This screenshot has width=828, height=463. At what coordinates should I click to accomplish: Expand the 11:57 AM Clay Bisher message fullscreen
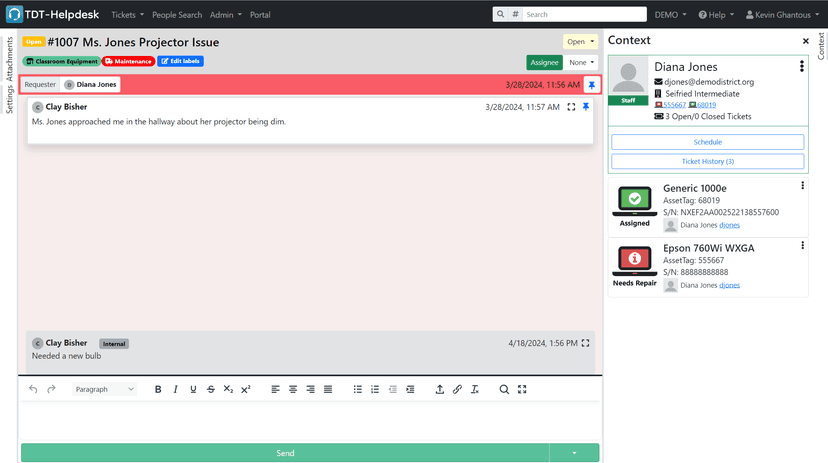click(571, 107)
